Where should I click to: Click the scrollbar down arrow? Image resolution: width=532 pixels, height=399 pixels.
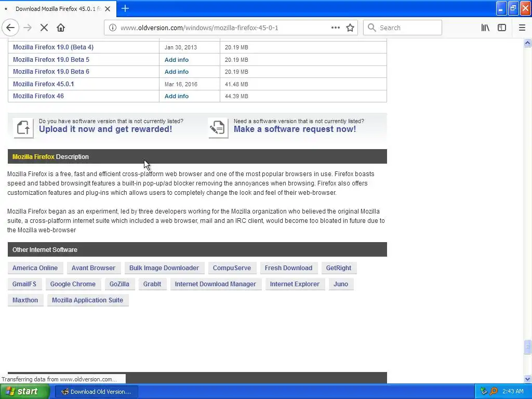tap(527, 379)
